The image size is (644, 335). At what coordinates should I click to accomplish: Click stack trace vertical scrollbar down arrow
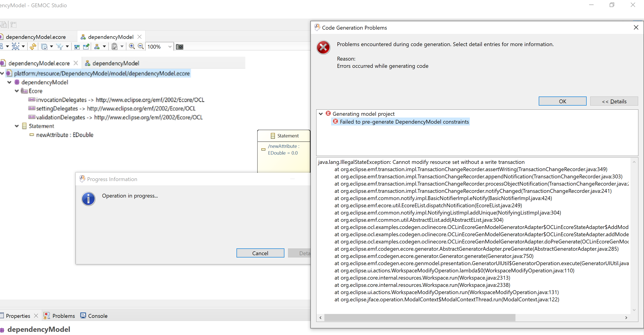tap(634, 310)
